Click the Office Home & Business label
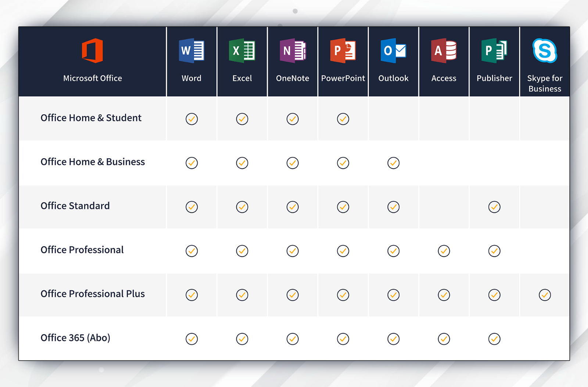This screenshot has height=387, width=588. click(x=93, y=162)
